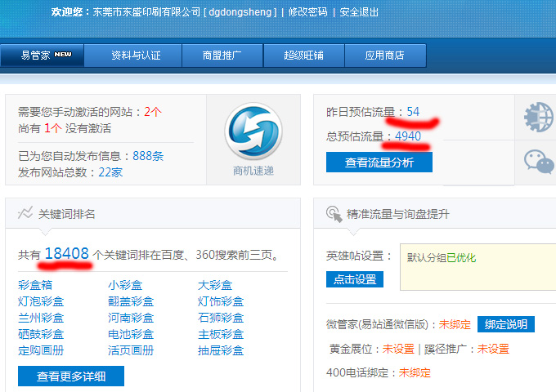Click the globe icon on right edge
Viewport: 556px width, 392px height.
pyautogui.click(x=538, y=118)
